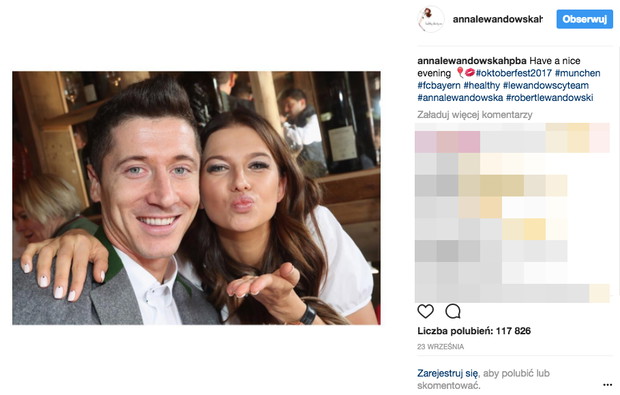Click the 23 WRZEŚNIA post date
The width and height of the screenshot is (620, 395).
point(440,347)
